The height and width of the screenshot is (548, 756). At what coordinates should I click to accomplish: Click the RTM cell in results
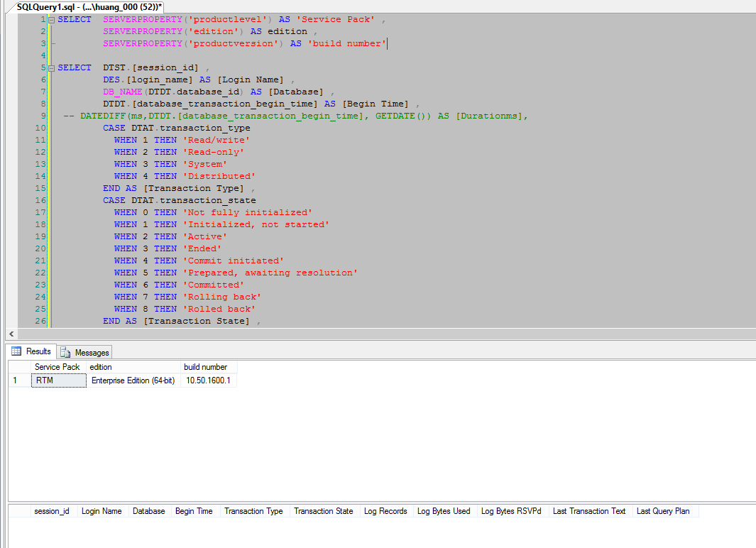[x=59, y=380]
